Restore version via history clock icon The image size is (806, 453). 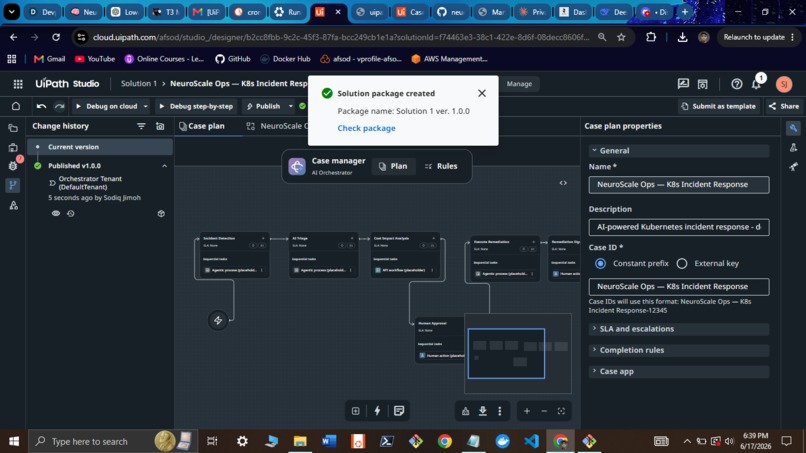pos(71,213)
